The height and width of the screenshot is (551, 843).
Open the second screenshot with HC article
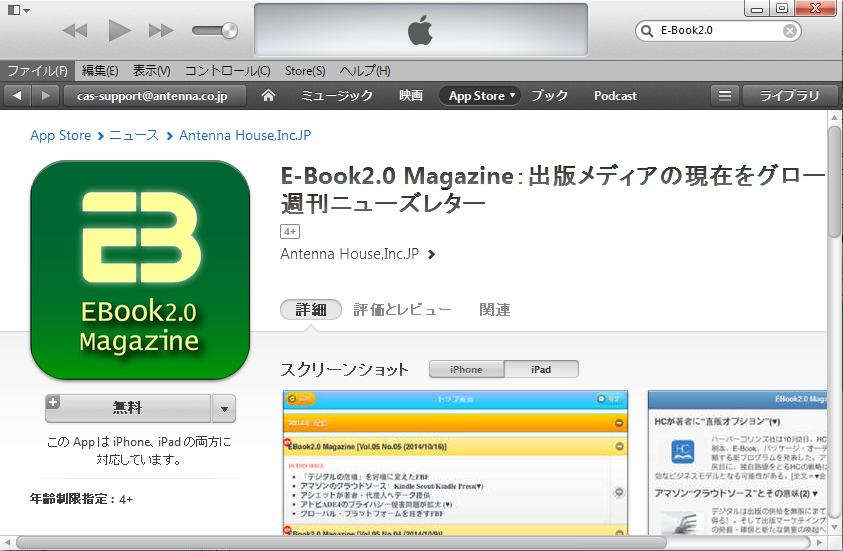point(737,462)
